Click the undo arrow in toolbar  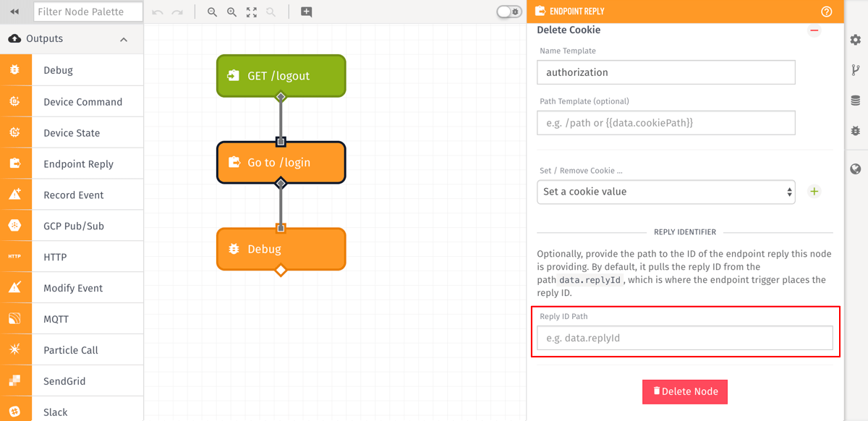tap(158, 12)
